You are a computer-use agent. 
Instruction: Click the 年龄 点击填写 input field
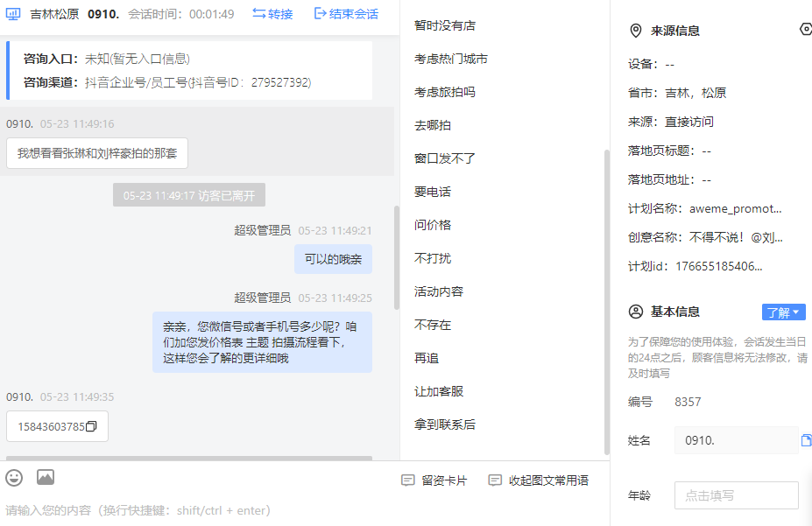tap(737, 495)
